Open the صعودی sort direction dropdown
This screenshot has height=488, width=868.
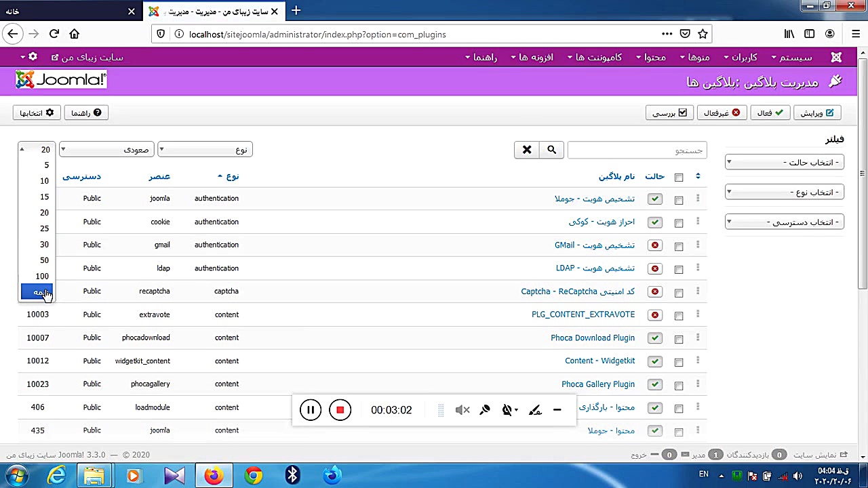click(x=107, y=150)
